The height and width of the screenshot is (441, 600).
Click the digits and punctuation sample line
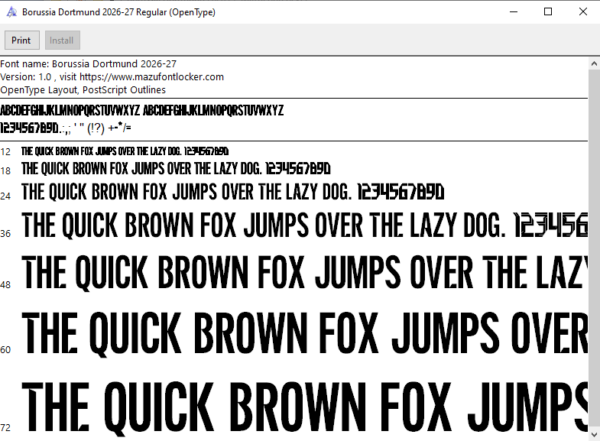point(65,128)
